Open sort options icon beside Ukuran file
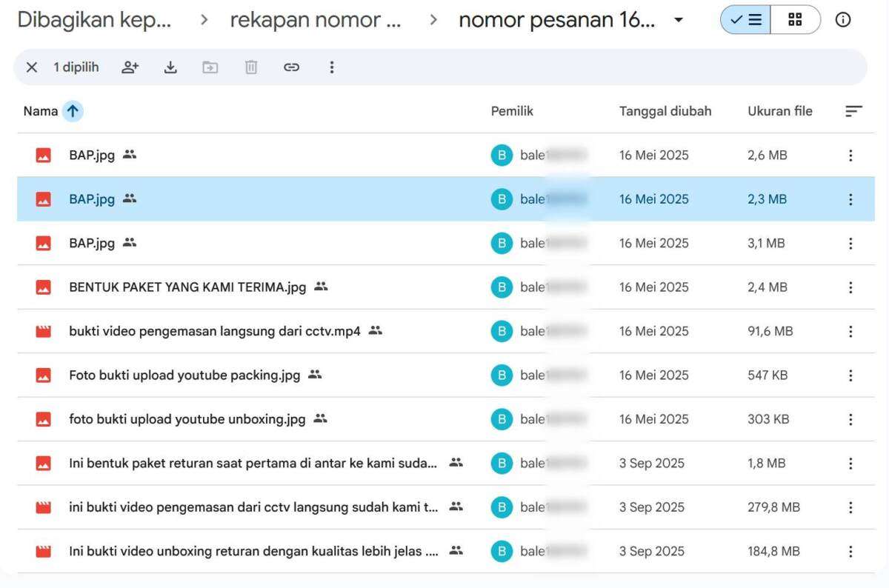 pos(853,111)
